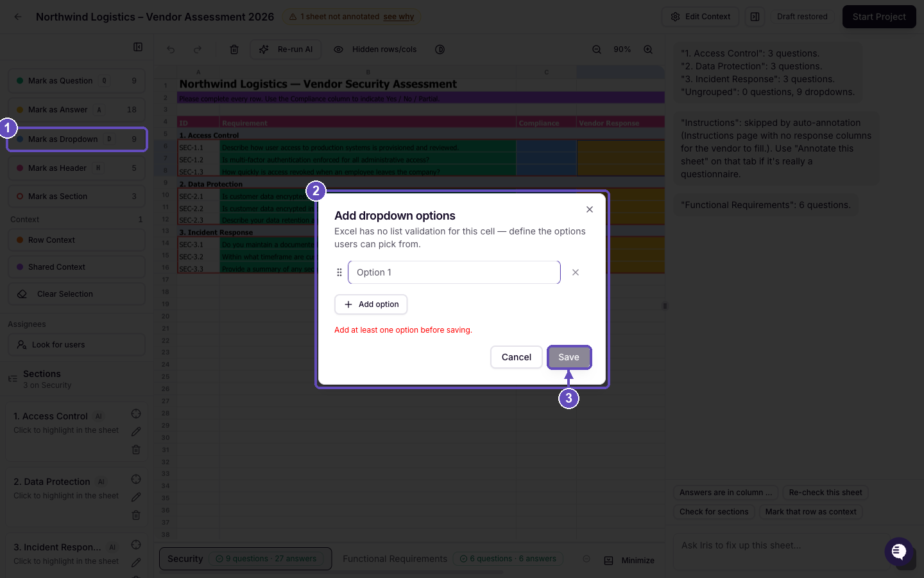924x578 pixels.
Task: Select Mark as Header annotation mode
Action: coord(77,168)
